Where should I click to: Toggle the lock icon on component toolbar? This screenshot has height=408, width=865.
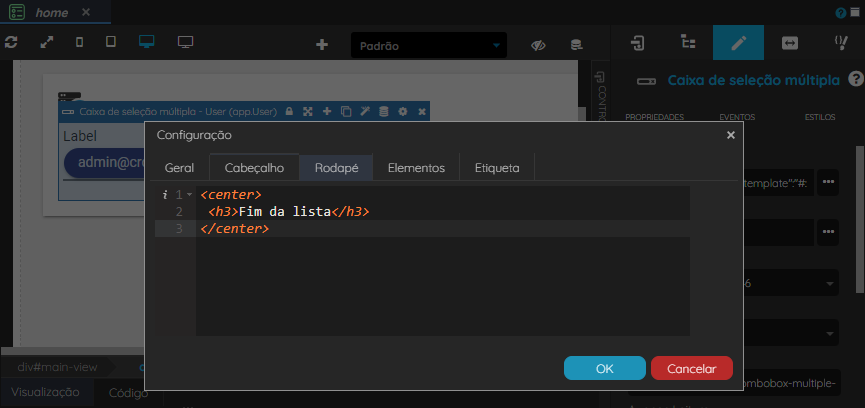289,111
